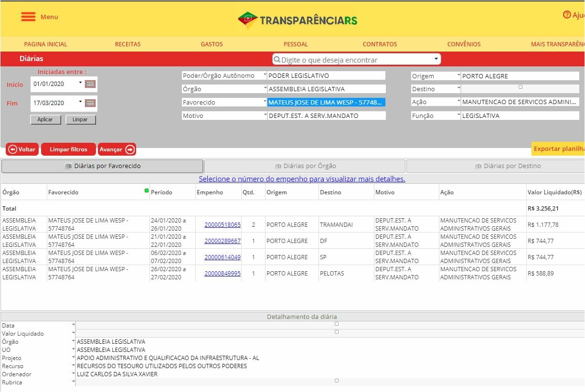Open the hamburger Menu icon
Screen dimensions: 585x392
pos(28,17)
